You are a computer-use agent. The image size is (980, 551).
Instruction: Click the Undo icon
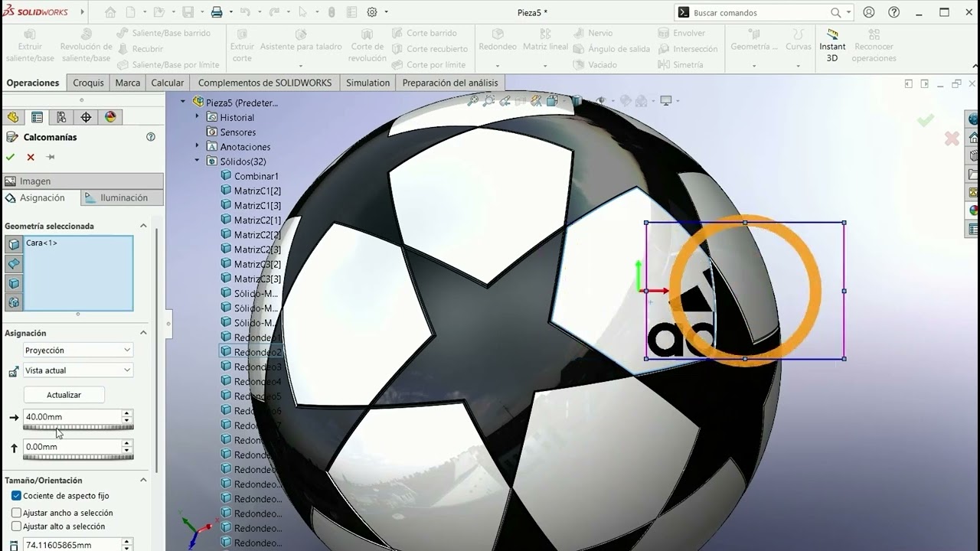click(245, 12)
